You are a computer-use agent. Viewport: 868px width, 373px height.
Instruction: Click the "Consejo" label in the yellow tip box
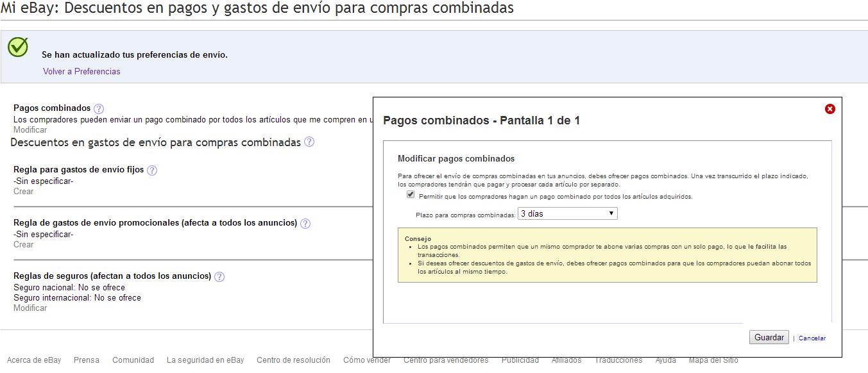[418, 239]
